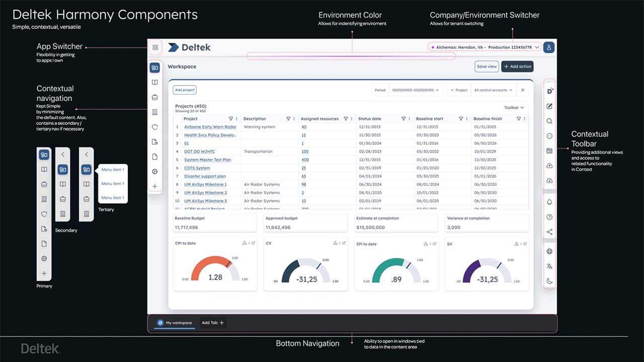This screenshot has width=644, height=362.
Task: Toggle the filter on the Project column
Action: [230, 118]
